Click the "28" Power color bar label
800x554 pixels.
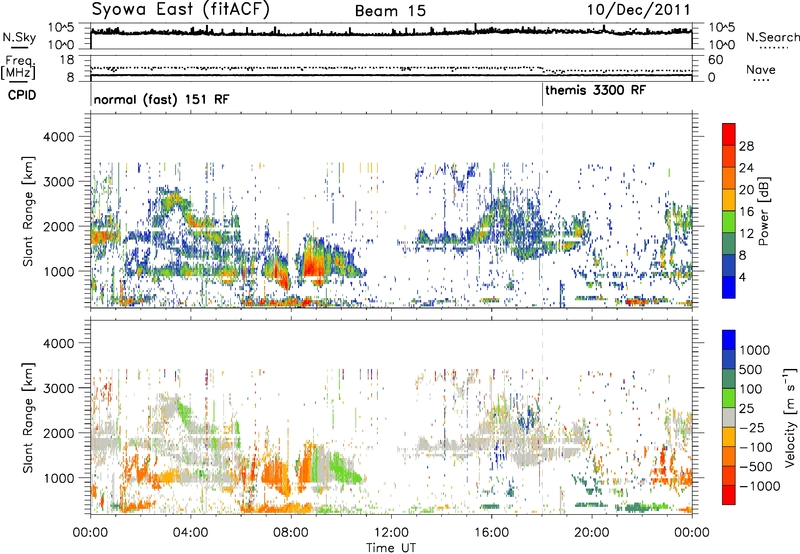pos(746,146)
